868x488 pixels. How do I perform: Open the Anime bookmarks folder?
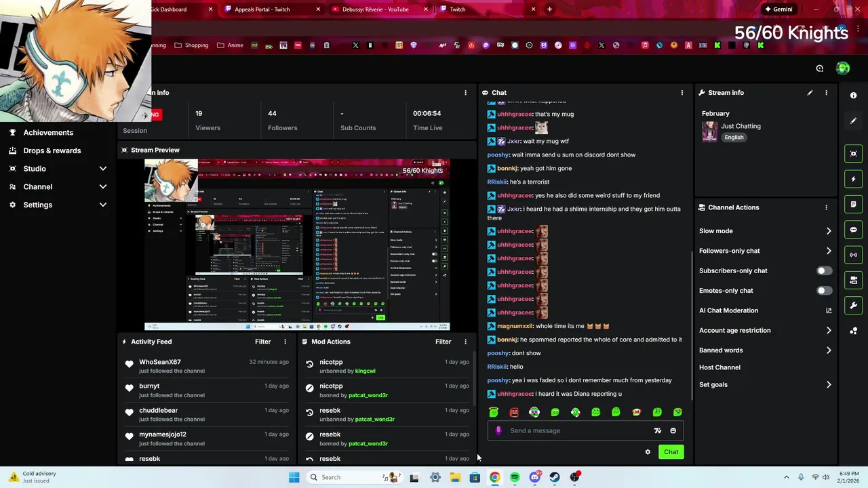230,45
